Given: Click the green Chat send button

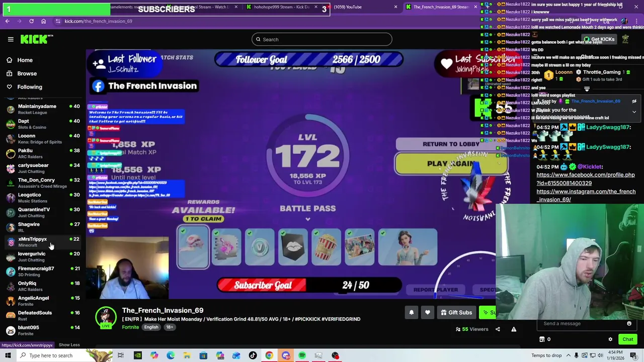Looking at the screenshot, I should (627, 339).
